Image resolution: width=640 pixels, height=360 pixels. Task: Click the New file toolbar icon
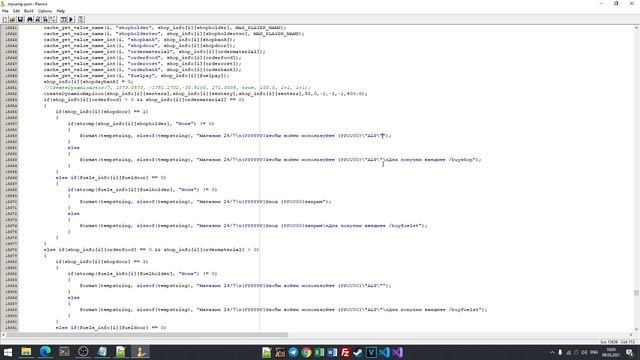coord(5,19)
